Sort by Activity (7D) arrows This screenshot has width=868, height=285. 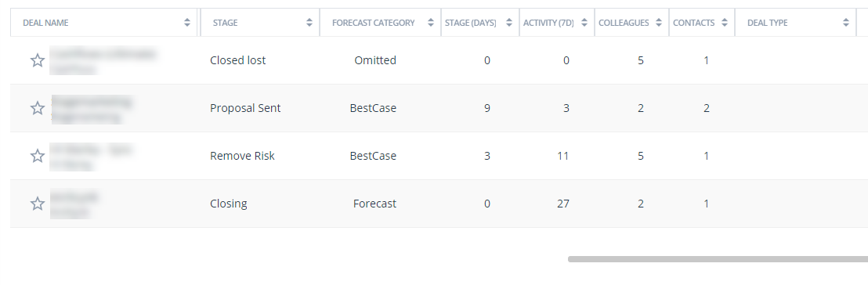tap(584, 23)
